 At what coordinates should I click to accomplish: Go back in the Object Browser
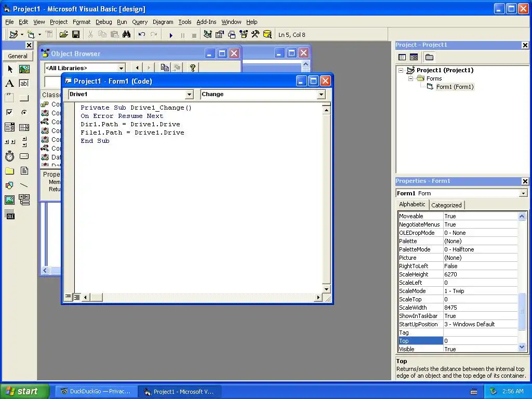(137, 68)
